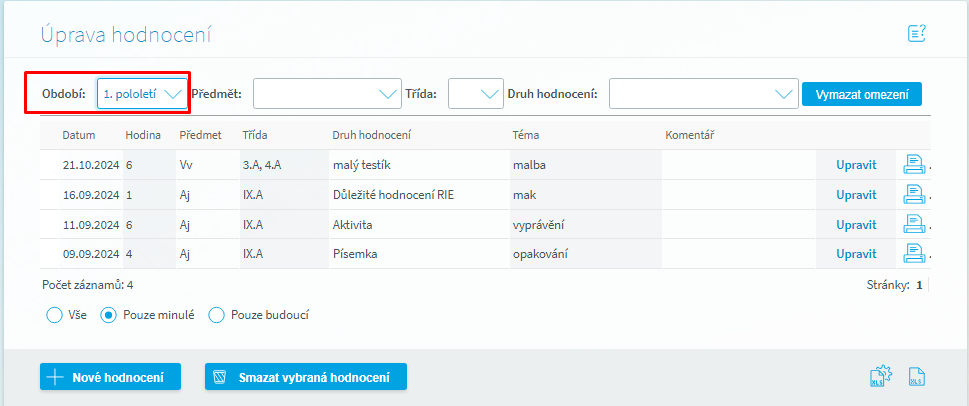This screenshot has width=969, height=406.
Task: Click the plain XLS export icon
Action: [916, 377]
